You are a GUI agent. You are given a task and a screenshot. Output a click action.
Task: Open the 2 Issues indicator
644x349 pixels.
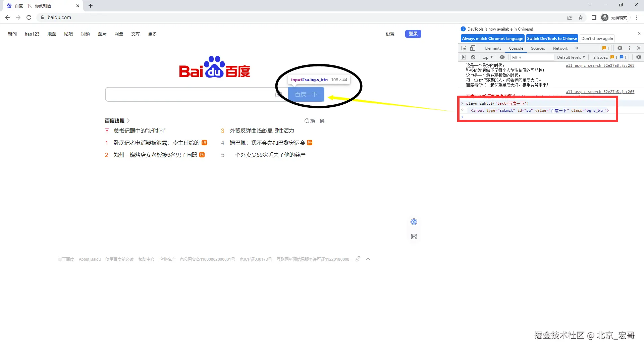[x=610, y=57]
